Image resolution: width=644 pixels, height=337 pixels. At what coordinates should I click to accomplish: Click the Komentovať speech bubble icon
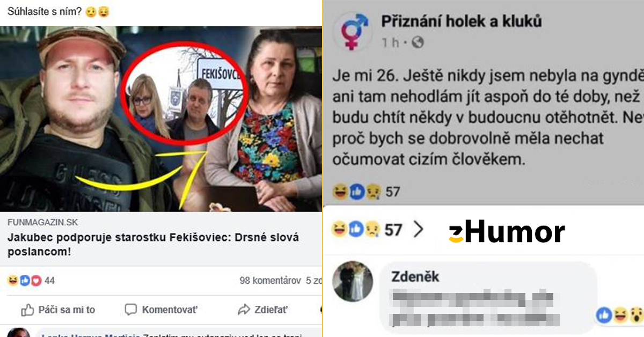[x=130, y=310]
